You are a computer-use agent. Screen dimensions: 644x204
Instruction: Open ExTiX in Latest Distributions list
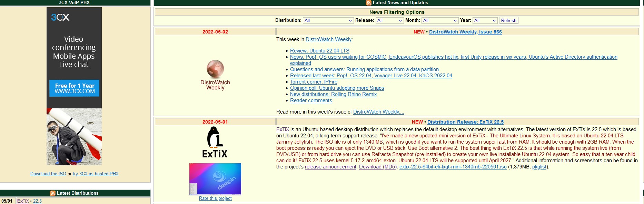point(23,201)
